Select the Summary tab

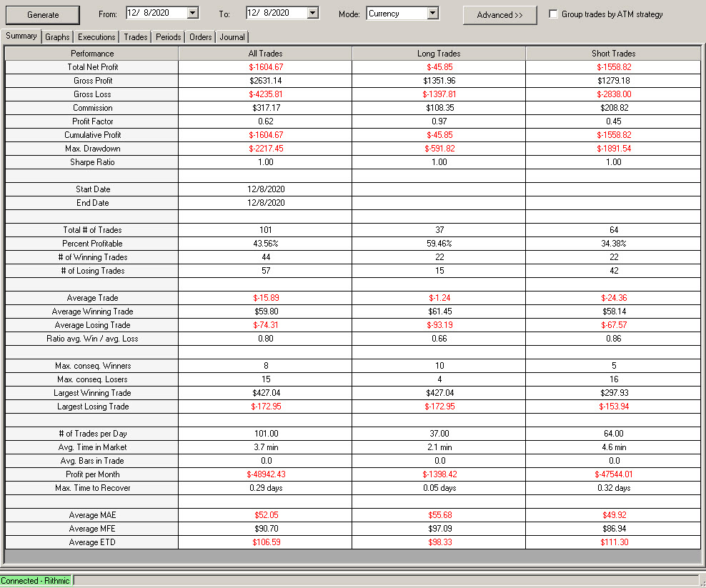21,36
